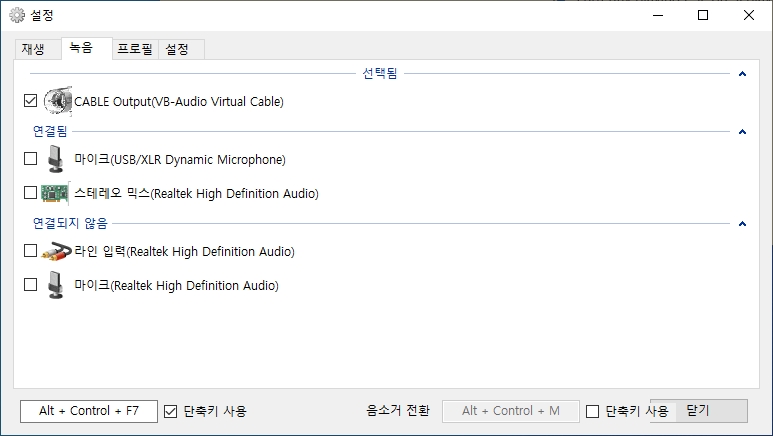Select 마이크(Realtek High Definition Audio) text
Image resolution: width=773 pixels, height=436 pixels.
pyautogui.click(x=176, y=286)
